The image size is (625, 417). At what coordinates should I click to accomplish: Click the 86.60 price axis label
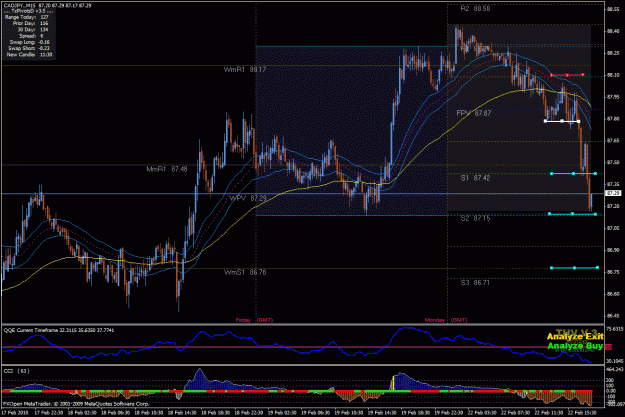pos(613,294)
